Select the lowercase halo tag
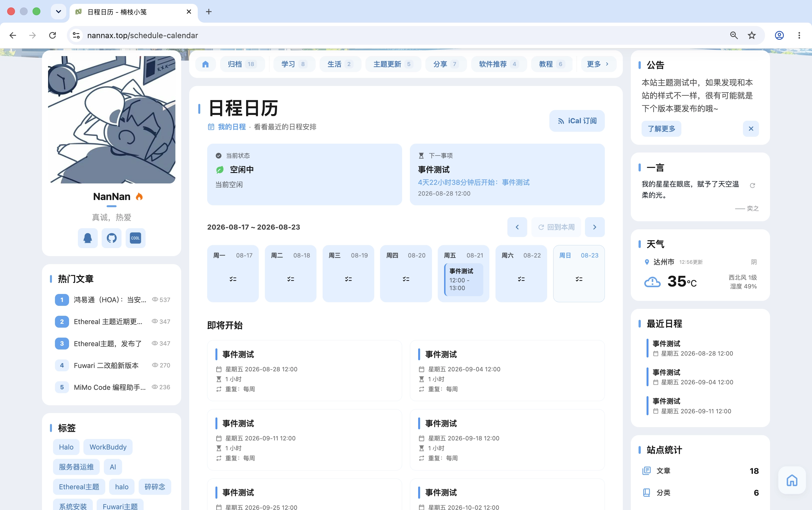Image resolution: width=812 pixels, height=510 pixels. pos(122,487)
